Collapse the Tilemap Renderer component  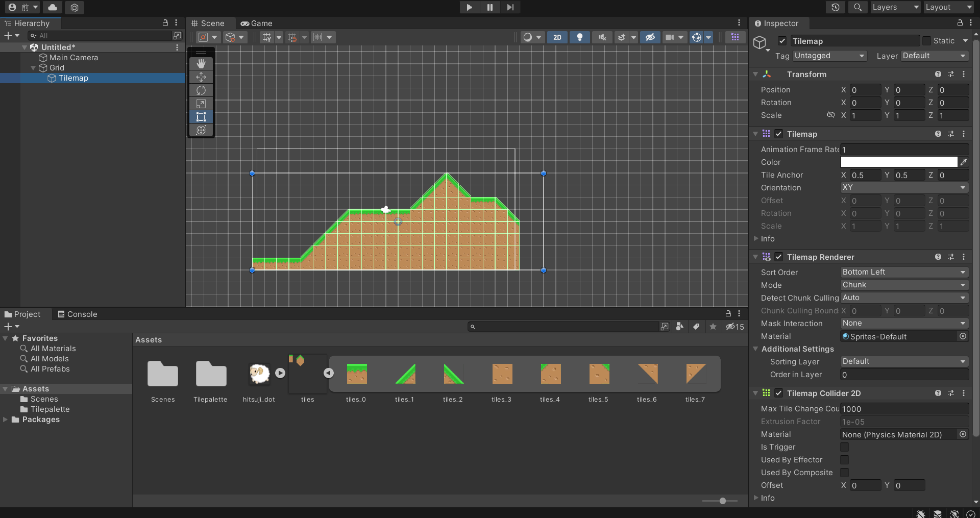pyautogui.click(x=756, y=257)
